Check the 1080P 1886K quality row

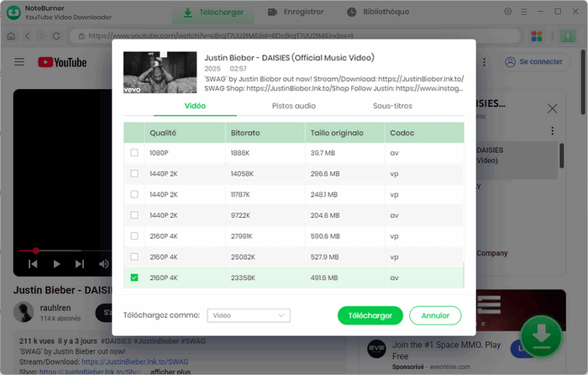tap(134, 153)
